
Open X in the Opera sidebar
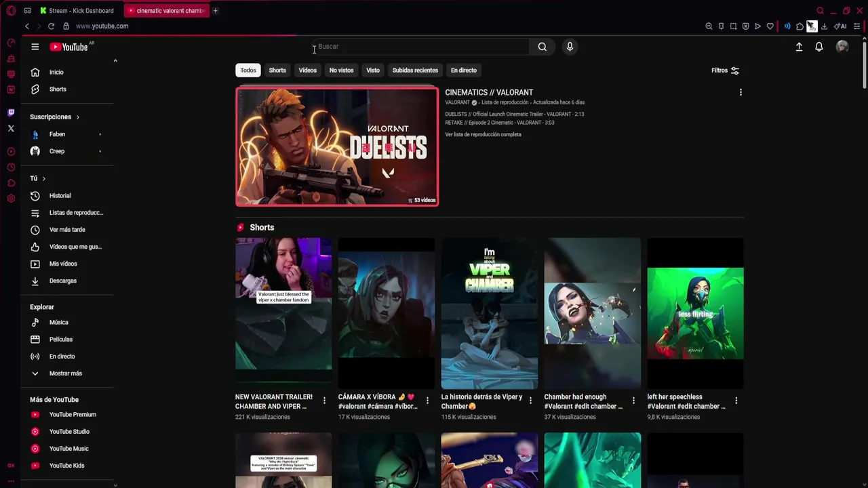click(11, 128)
